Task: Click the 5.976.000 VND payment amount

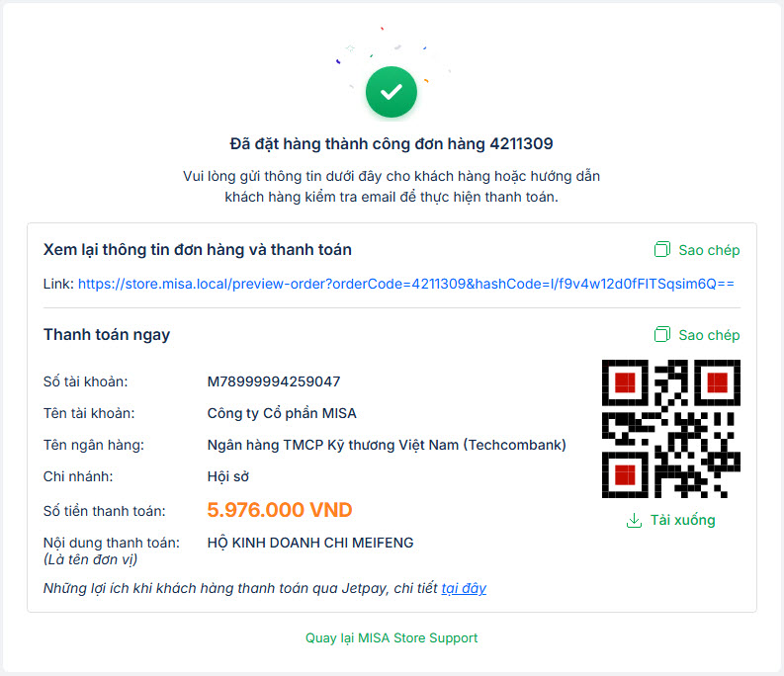Action: click(x=280, y=511)
